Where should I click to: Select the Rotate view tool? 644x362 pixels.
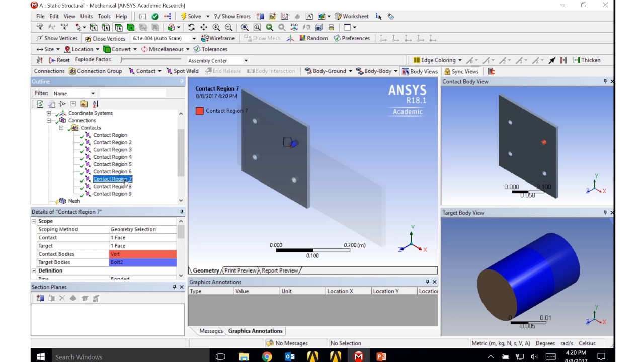click(191, 27)
